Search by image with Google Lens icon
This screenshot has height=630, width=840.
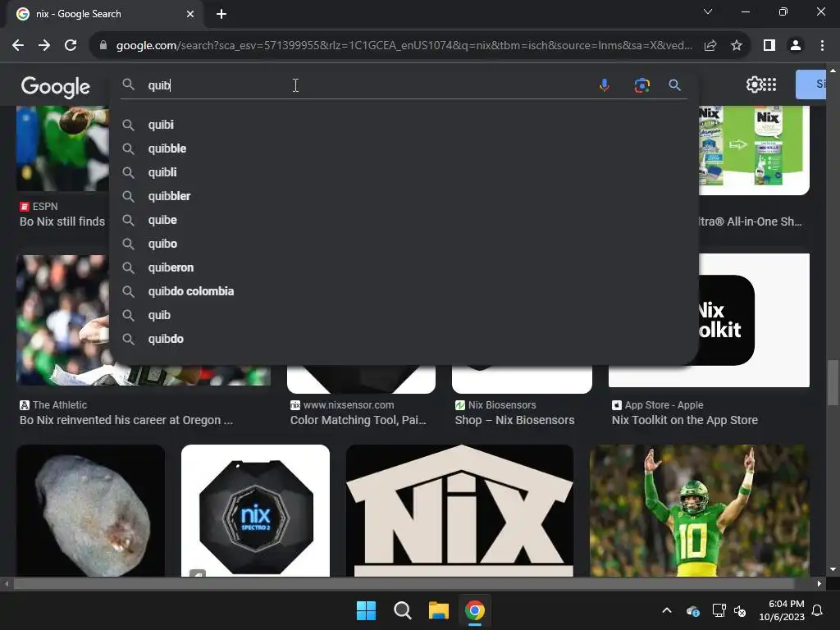click(x=641, y=85)
